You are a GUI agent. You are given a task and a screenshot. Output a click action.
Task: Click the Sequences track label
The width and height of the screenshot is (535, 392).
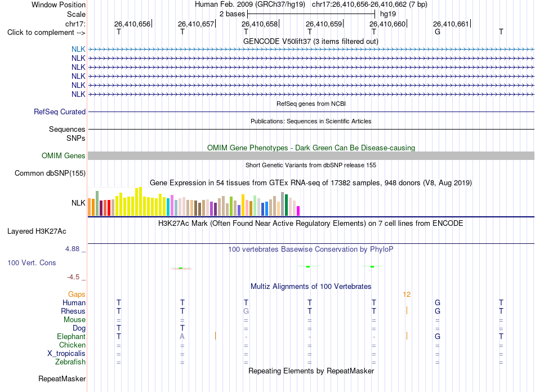coord(67,129)
